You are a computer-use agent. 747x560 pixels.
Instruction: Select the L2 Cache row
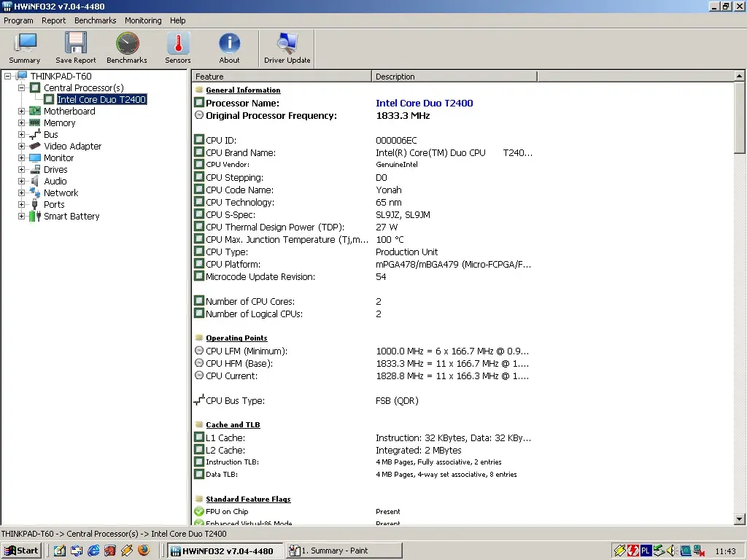(x=364, y=449)
